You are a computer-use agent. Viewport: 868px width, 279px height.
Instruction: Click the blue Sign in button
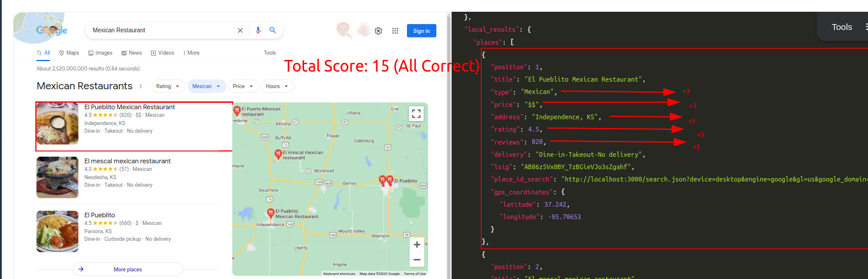point(422,31)
